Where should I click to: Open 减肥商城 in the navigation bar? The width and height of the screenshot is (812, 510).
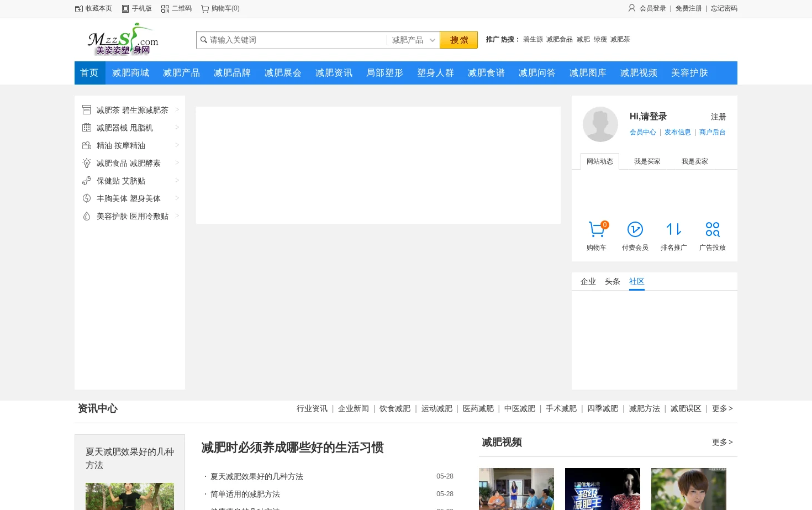131,73
